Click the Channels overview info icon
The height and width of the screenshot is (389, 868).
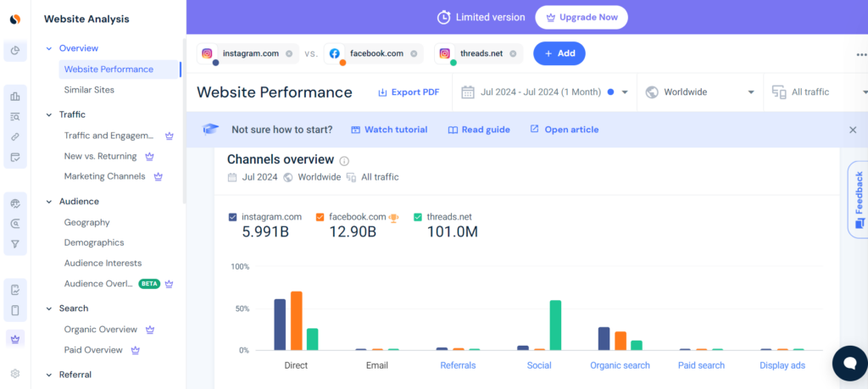pyautogui.click(x=344, y=161)
